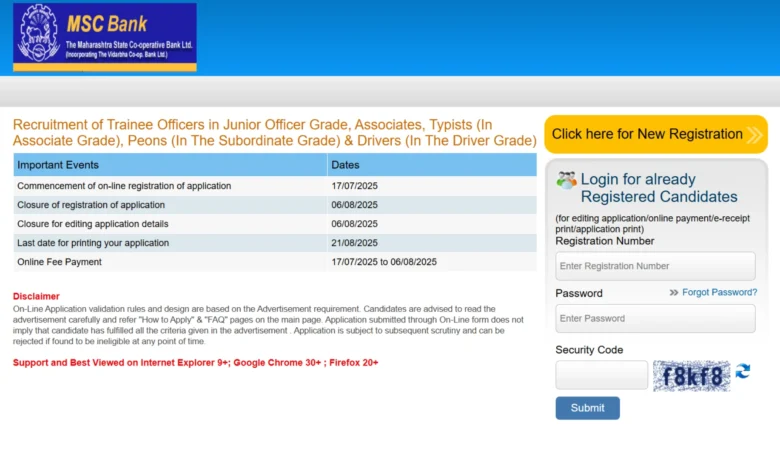Click the Recruitment of Trainee Officers heading

pos(275,132)
